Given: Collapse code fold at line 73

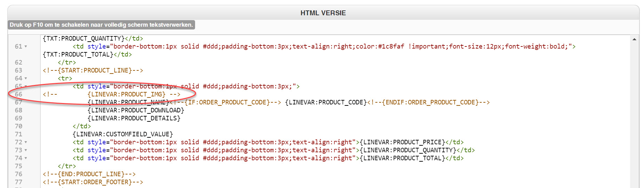Looking at the screenshot, I should pos(26,150).
